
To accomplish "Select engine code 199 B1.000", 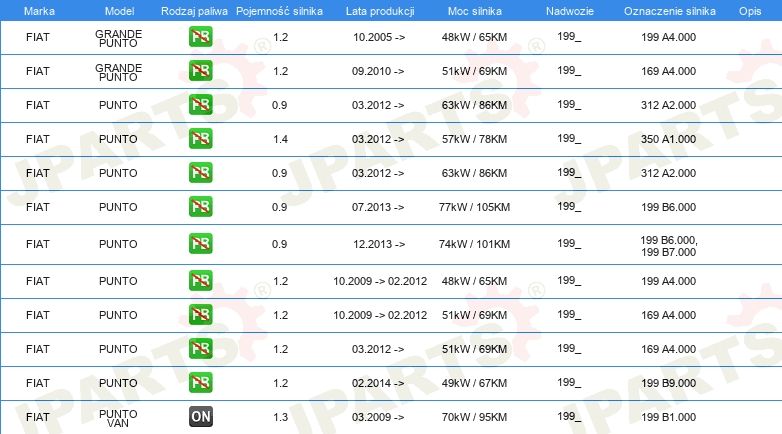I will (x=668, y=417).
